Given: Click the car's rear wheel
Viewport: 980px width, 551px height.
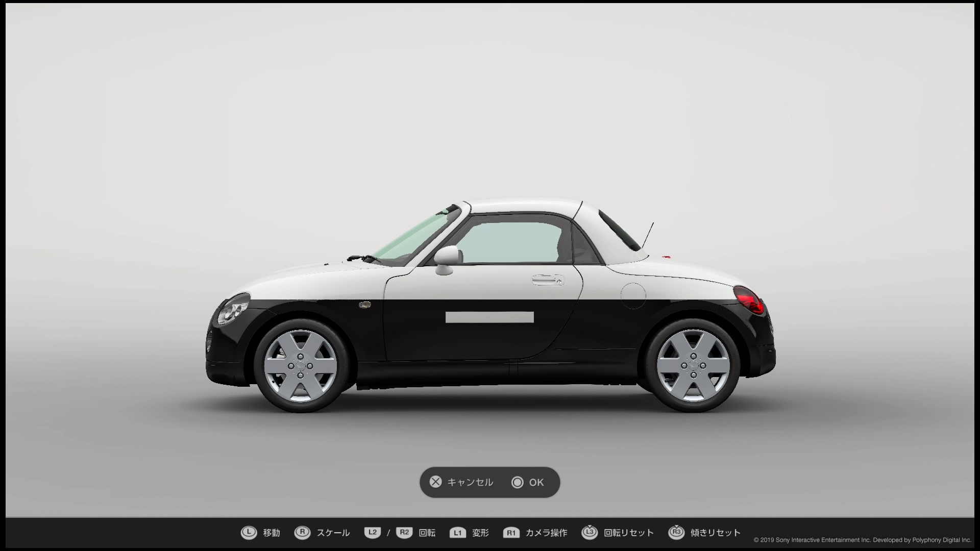Looking at the screenshot, I should click(x=693, y=365).
